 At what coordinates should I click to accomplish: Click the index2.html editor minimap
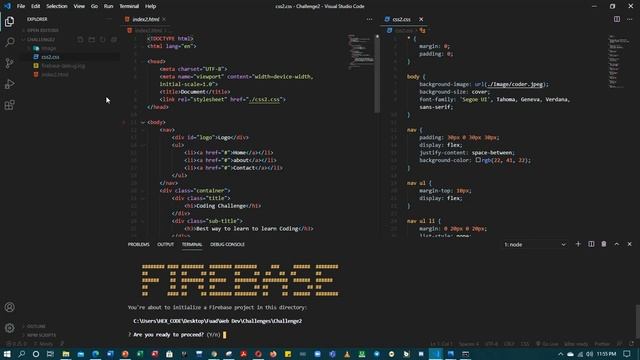[x=361, y=51]
